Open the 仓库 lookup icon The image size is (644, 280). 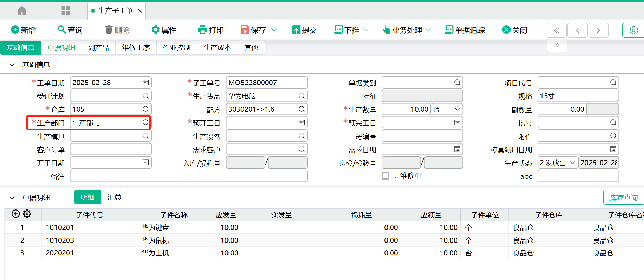tap(146, 109)
